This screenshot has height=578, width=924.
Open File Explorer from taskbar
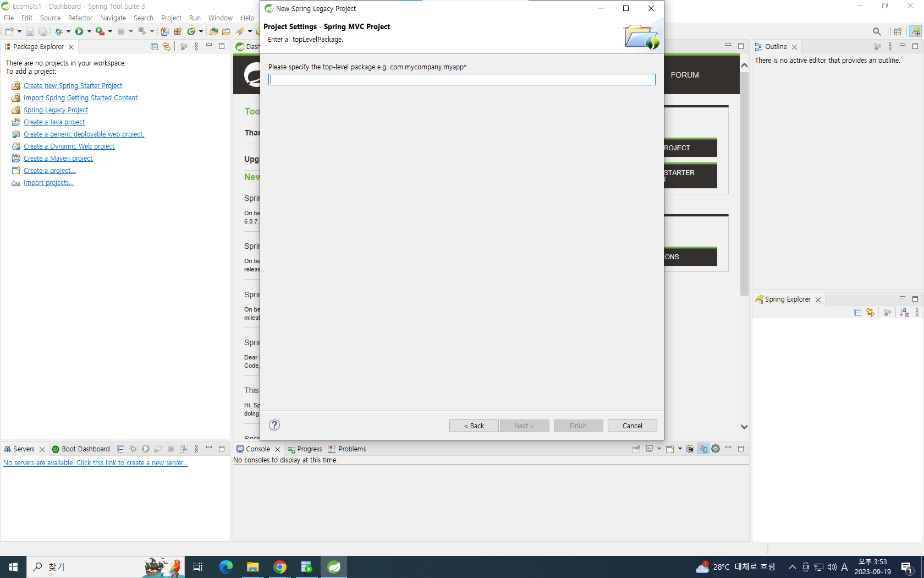pos(253,567)
